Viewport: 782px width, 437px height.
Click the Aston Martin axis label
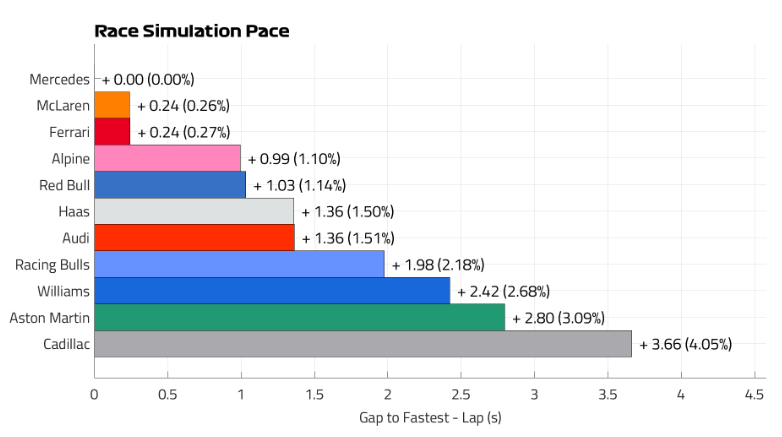[x=49, y=318]
